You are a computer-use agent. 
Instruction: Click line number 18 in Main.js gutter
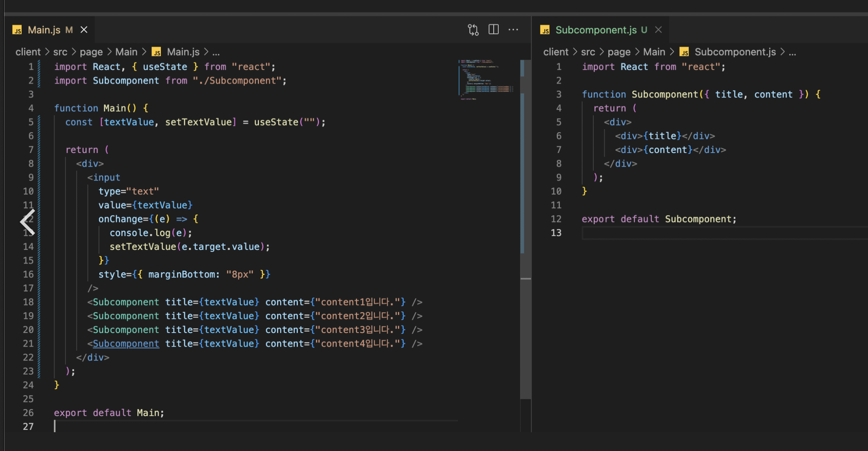click(28, 302)
